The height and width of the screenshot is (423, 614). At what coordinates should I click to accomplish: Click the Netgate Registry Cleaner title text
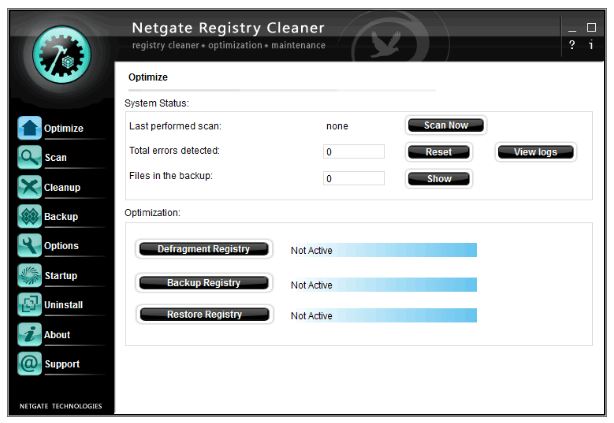(228, 28)
